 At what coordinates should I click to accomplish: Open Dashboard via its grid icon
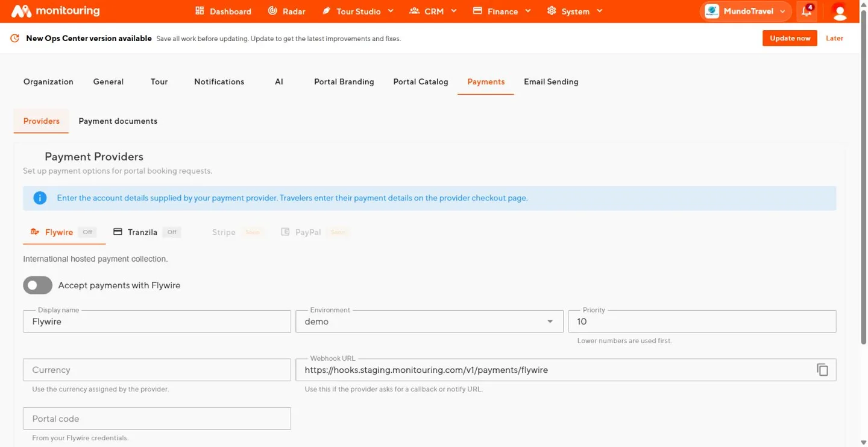point(200,11)
